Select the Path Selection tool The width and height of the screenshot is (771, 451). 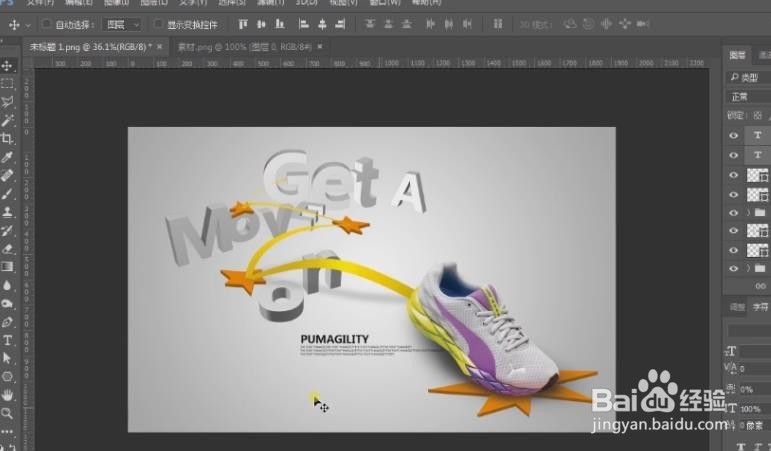coord(7,359)
